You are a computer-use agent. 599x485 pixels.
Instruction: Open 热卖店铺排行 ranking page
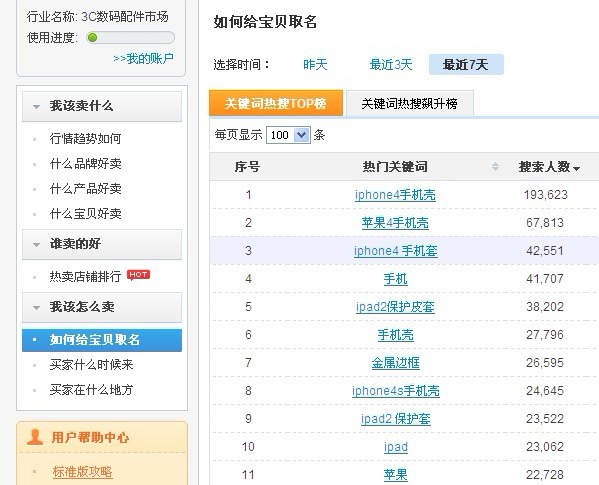point(85,276)
